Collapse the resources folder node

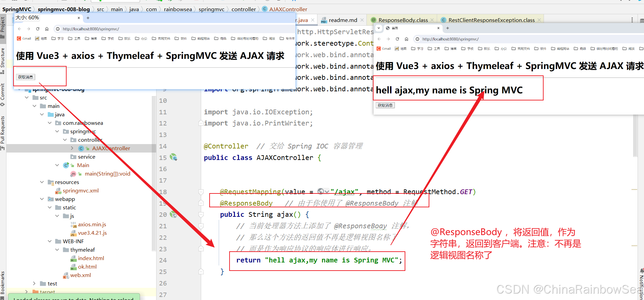(42, 182)
